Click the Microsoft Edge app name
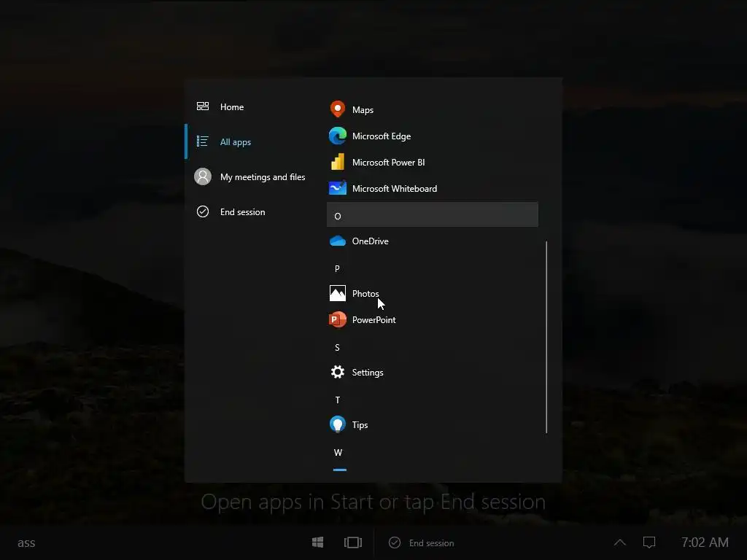Image resolution: width=747 pixels, height=560 pixels. 382,136
